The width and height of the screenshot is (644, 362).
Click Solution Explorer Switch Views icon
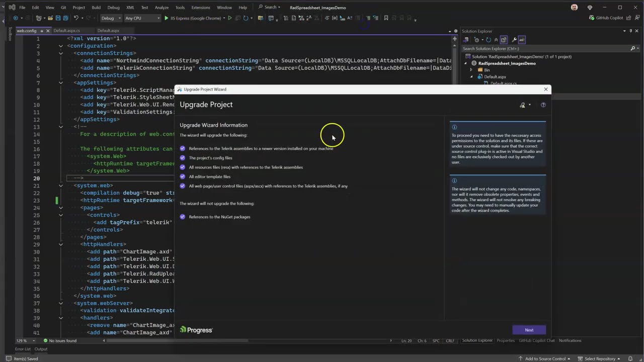[x=467, y=40]
